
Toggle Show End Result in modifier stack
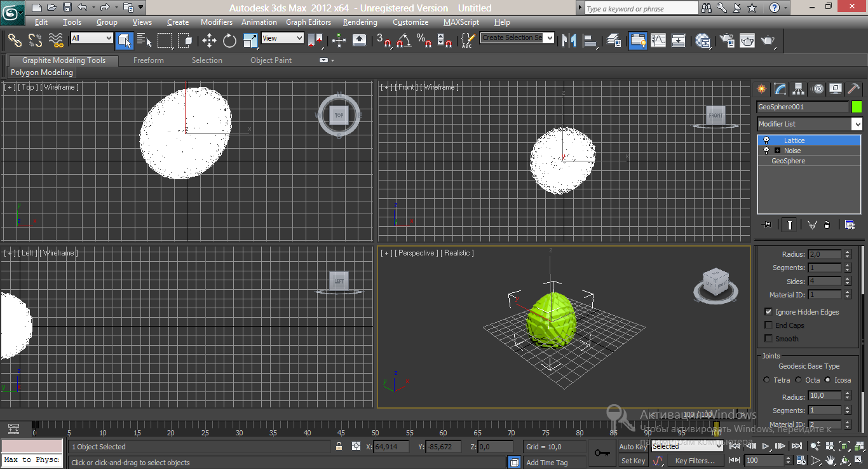coord(790,224)
